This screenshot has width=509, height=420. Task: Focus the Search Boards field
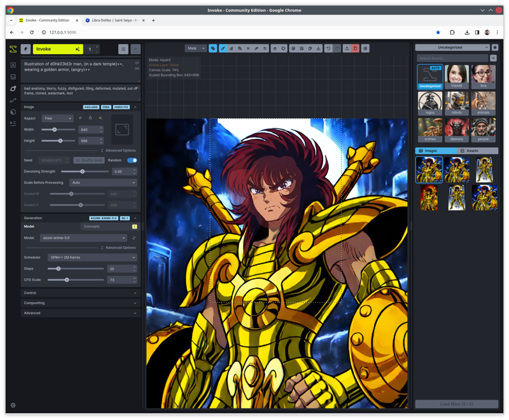click(x=452, y=58)
